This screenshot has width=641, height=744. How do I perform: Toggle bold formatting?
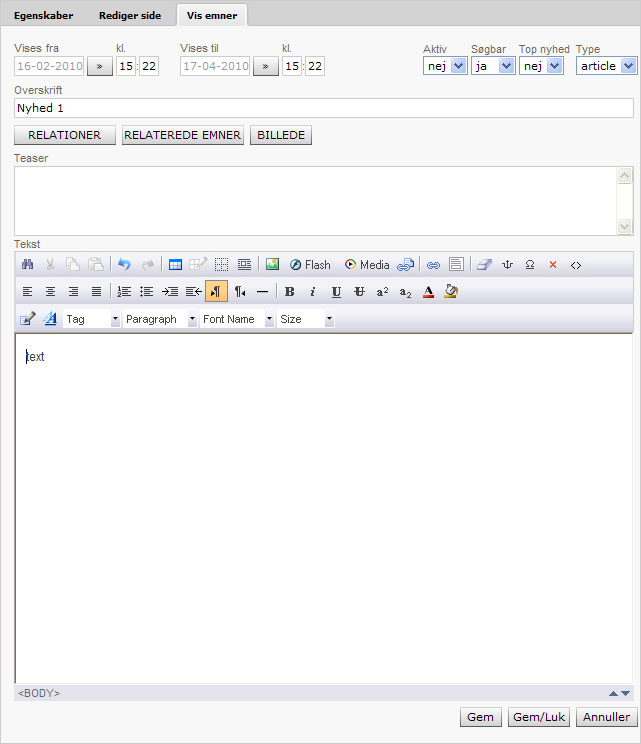(x=290, y=292)
